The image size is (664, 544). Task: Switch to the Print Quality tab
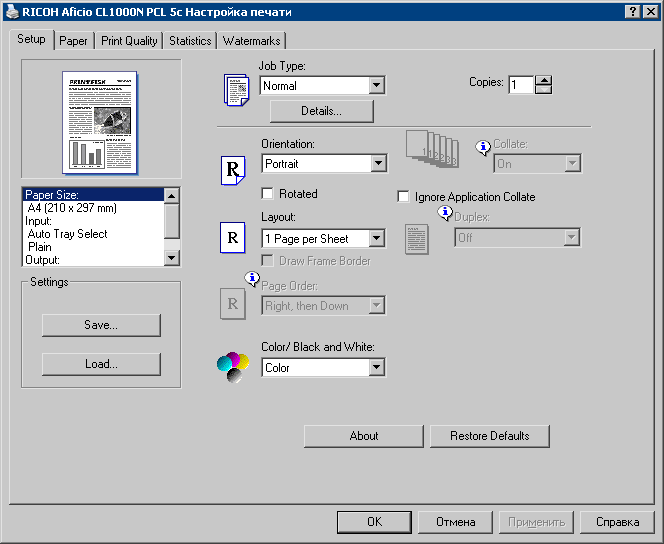click(129, 41)
